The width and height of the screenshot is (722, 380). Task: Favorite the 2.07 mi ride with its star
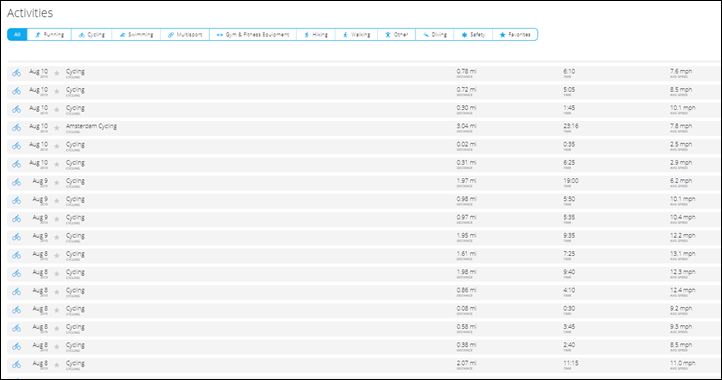coord(57,365)
